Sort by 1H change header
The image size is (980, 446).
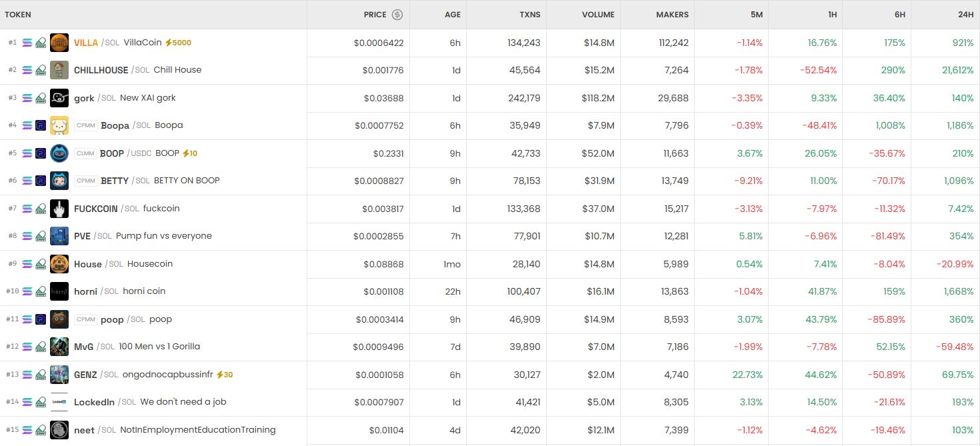click(x=831, y=15)
